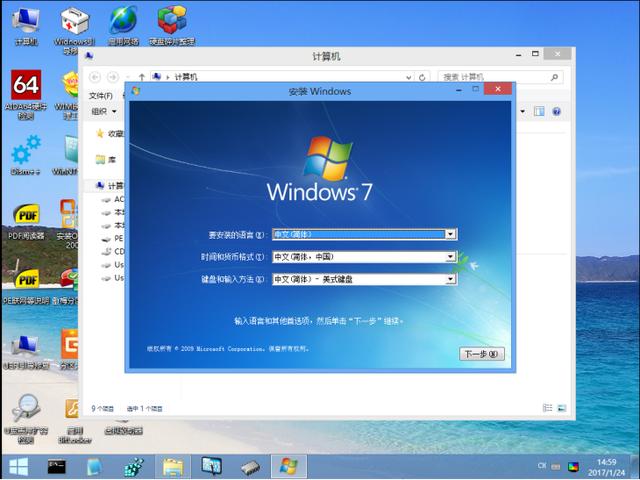
Task: Launch AIDA64 hardware detection desktop icon
Action: (26, 95)
